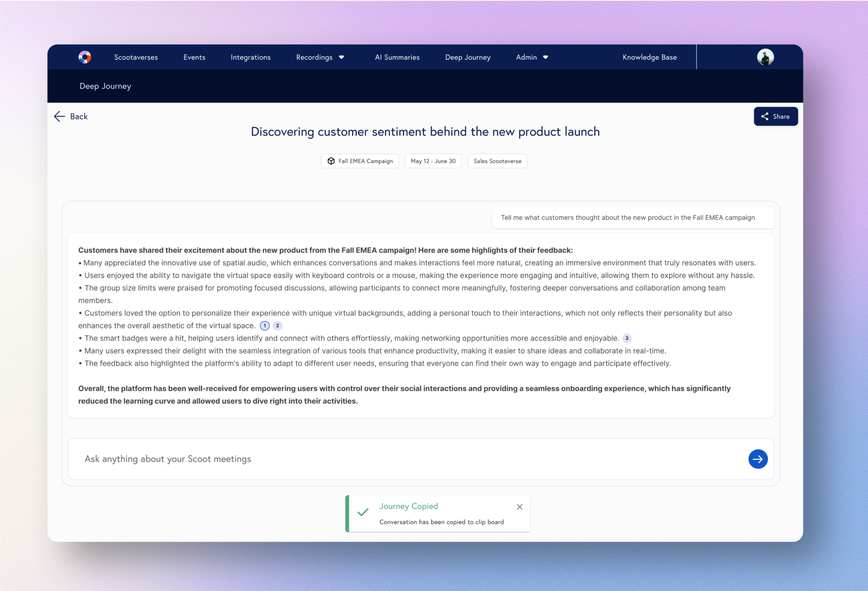Open the Integrations menu item
Image resolution: width=868 pixels, height=591 pixels.
(251, 57)
